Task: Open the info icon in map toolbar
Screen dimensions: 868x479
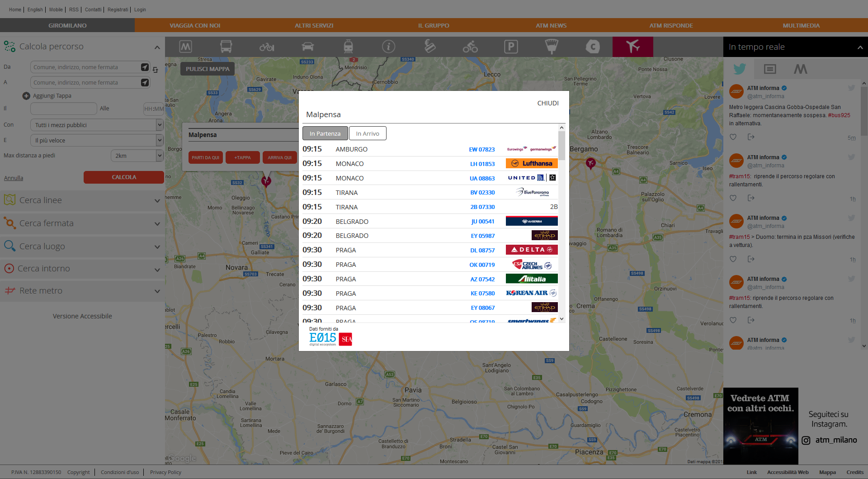Action: pyautogui.click(x=388, y=47)
